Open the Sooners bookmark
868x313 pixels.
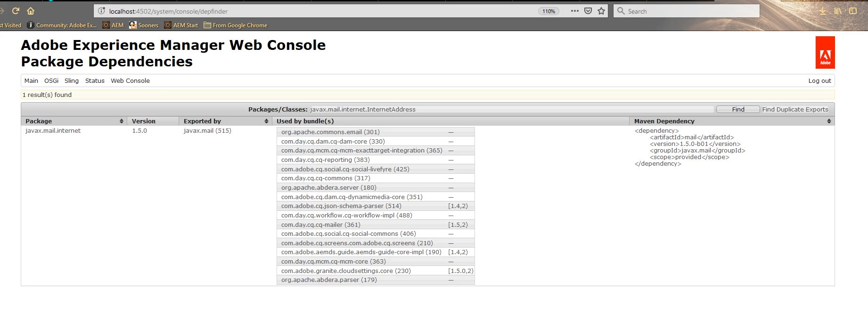[x=144, y=25]
